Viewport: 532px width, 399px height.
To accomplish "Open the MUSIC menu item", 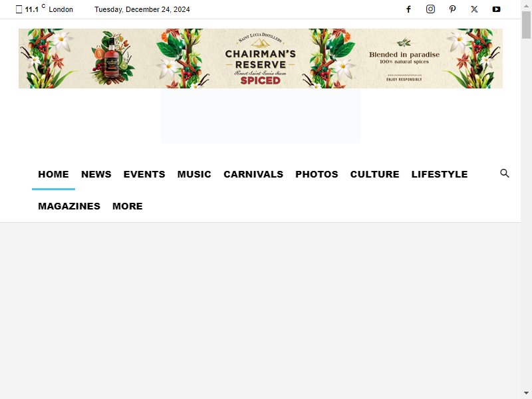I will coord(194,174).
